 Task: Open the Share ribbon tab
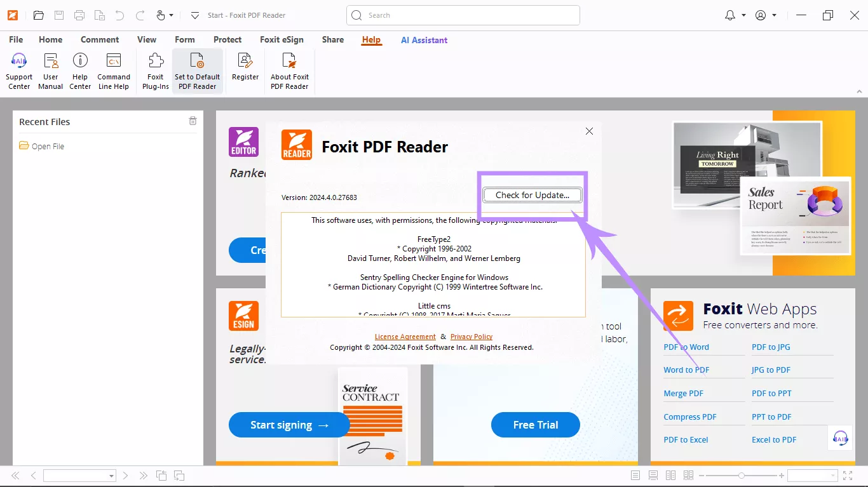[x=333, y=39]
